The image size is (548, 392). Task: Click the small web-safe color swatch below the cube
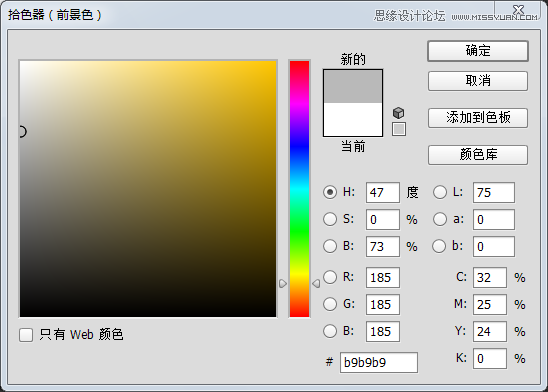(x=399, y=129)
